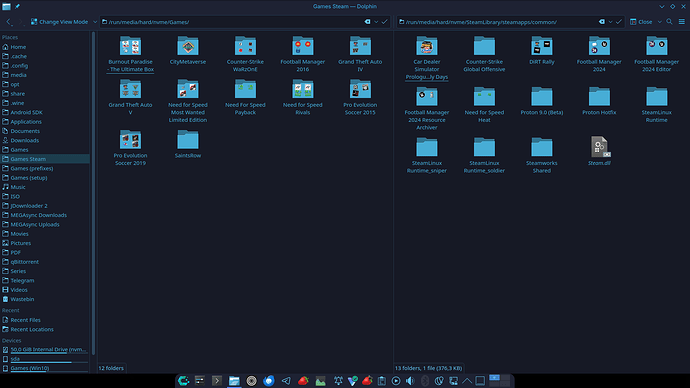The width and height of the screenshot is (690, 388).
Task: Open Games (prefixes) place
Action: pos(45,168)
